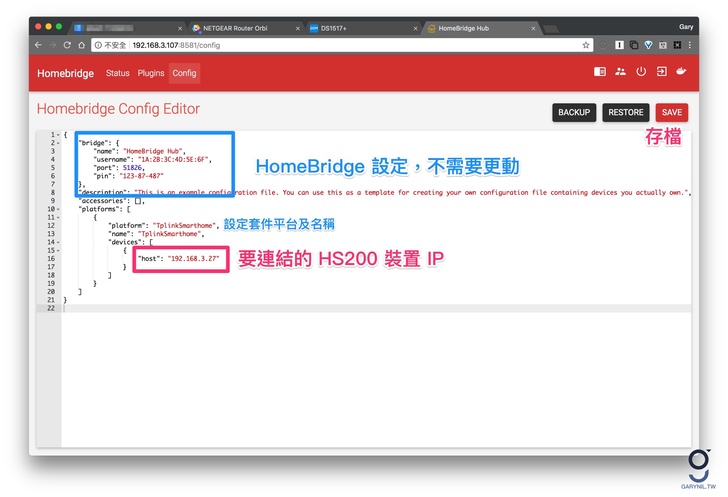Click the Homebridge power restart icon
The image size is (728, 497).
(x=641, y=72)
